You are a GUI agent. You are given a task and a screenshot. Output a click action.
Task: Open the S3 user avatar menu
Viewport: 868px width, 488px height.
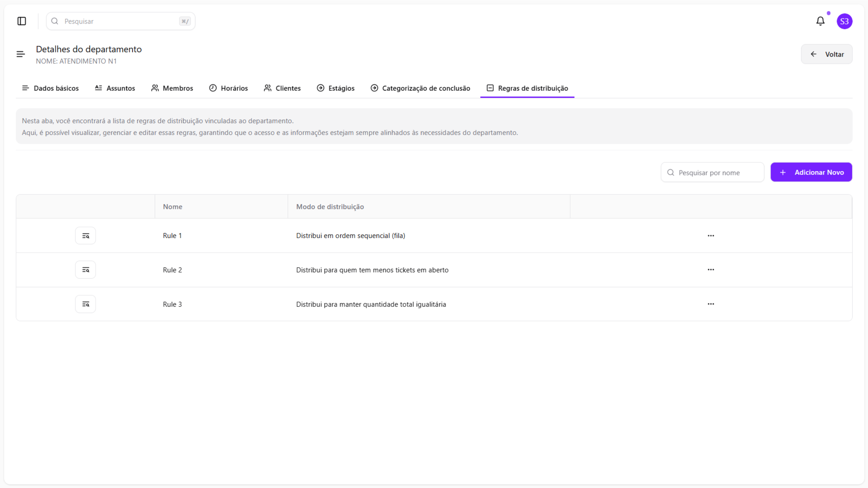pyautogui.click(x=844, y=21)
